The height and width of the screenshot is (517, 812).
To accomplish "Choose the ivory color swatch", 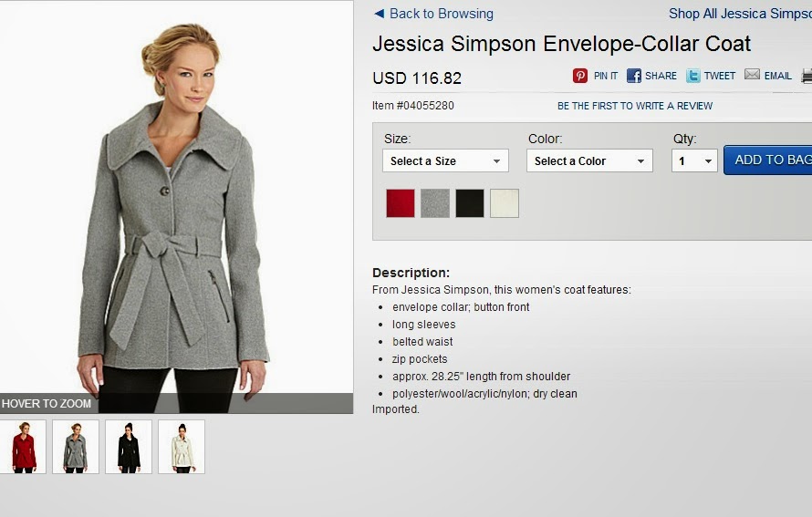I will point(505,202).
